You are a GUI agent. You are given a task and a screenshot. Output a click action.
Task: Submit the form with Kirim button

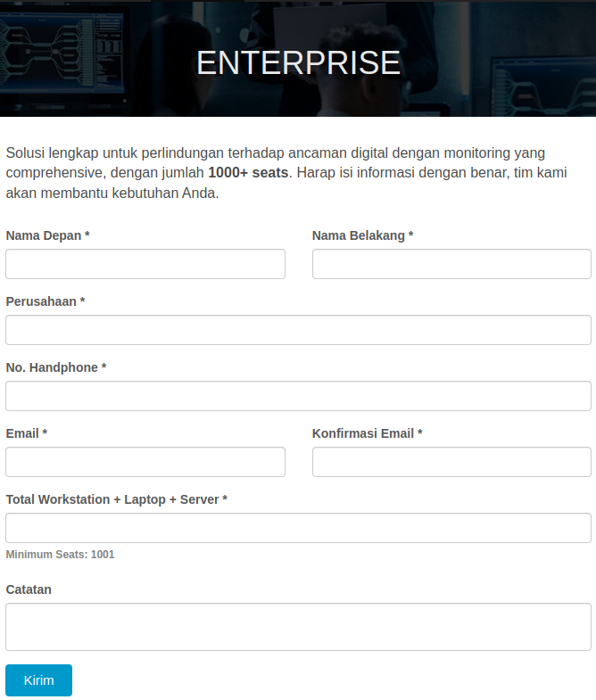pyautogui.click(x=39, y=679)
